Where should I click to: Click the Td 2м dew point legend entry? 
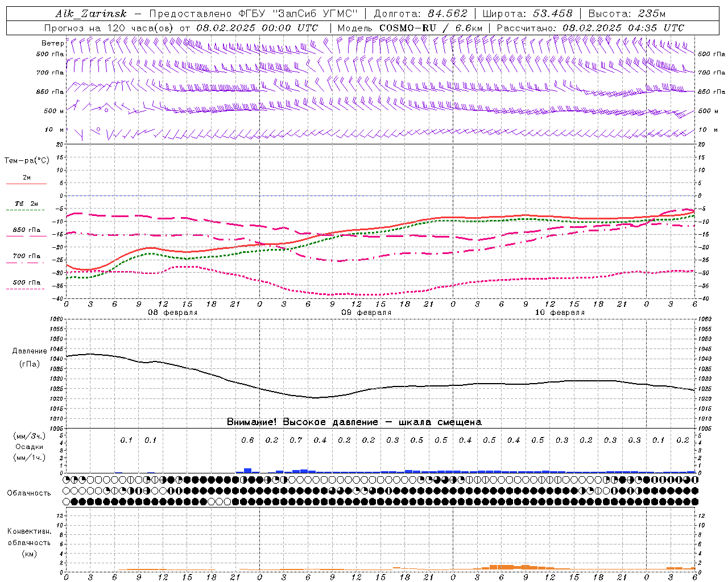click(x=26, y=203)
